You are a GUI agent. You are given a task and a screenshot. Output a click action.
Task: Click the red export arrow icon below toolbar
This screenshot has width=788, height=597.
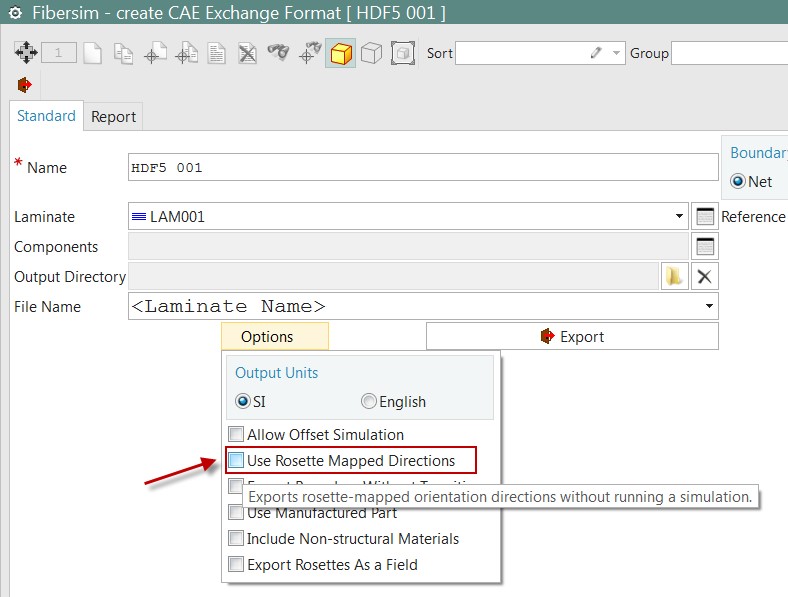click(x=25, y=84)
